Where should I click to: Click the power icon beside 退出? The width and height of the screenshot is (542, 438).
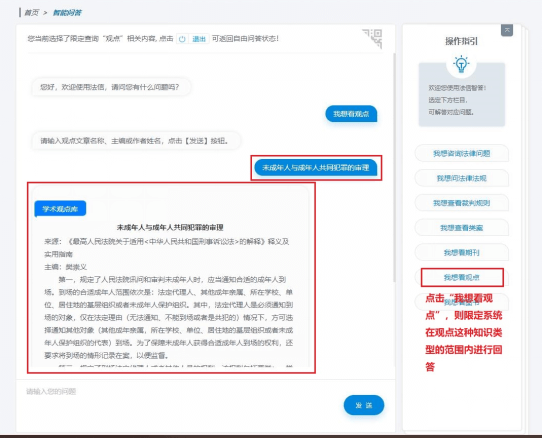click(182, 39)
